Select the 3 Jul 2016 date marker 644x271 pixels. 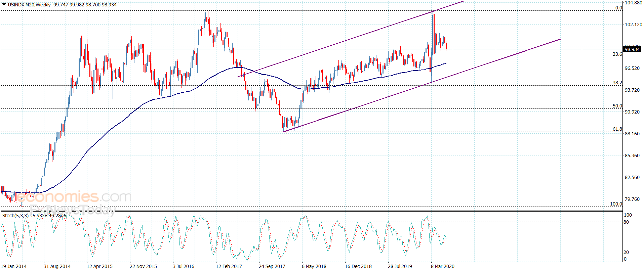pos(184,266)
